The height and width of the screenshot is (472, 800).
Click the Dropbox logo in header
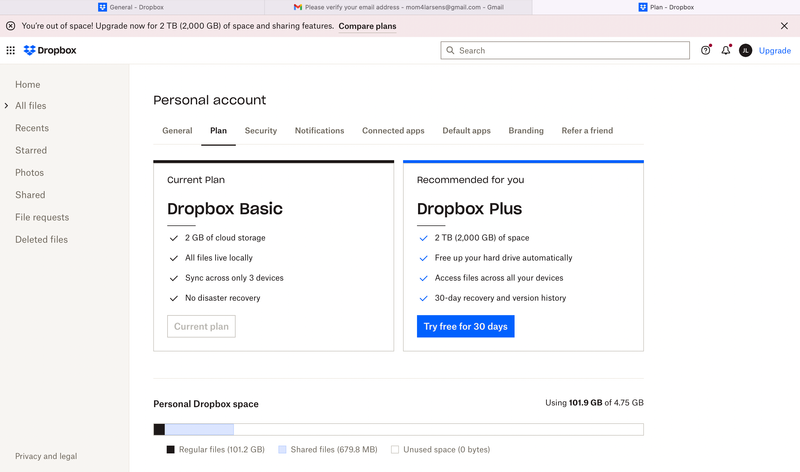pos(50,50)
